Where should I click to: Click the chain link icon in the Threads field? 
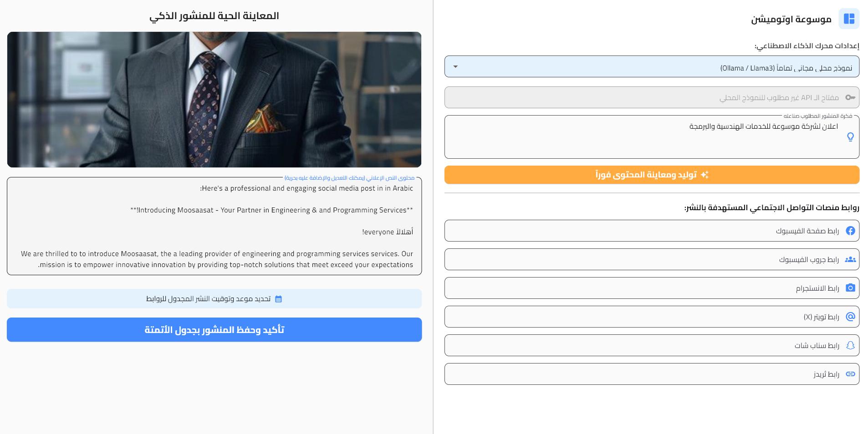coord(850,374)
